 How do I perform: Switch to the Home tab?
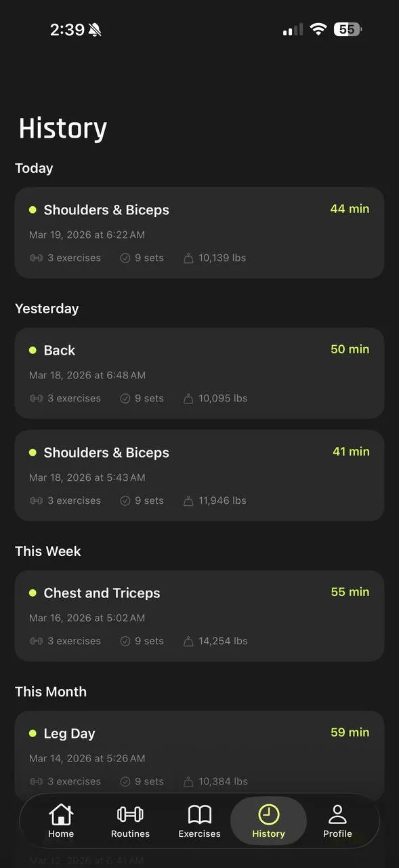click(61, 821)
